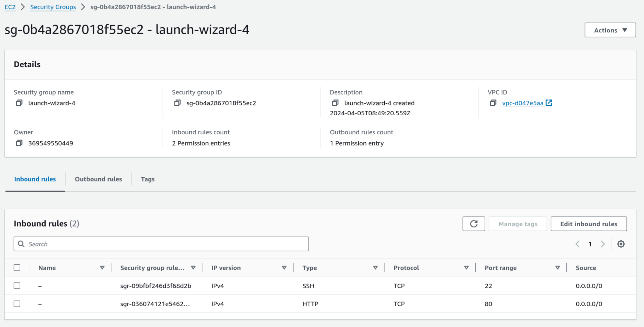Image resolution: width=644 pixels, height=327 pixels.
Task: Check the select-all rules checkbox
Action: tap(17, 267)
